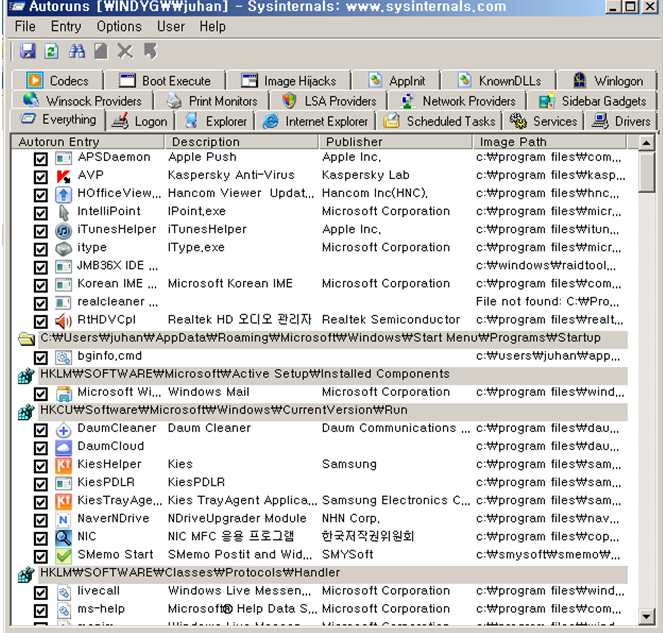Open the KnownDLLs tab
663x633 pixels.
499,80
